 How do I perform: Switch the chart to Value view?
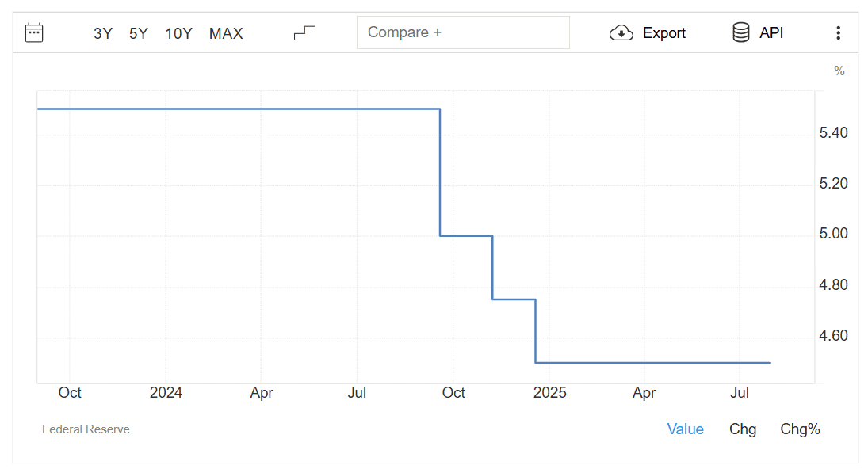(x=685, y=429)
